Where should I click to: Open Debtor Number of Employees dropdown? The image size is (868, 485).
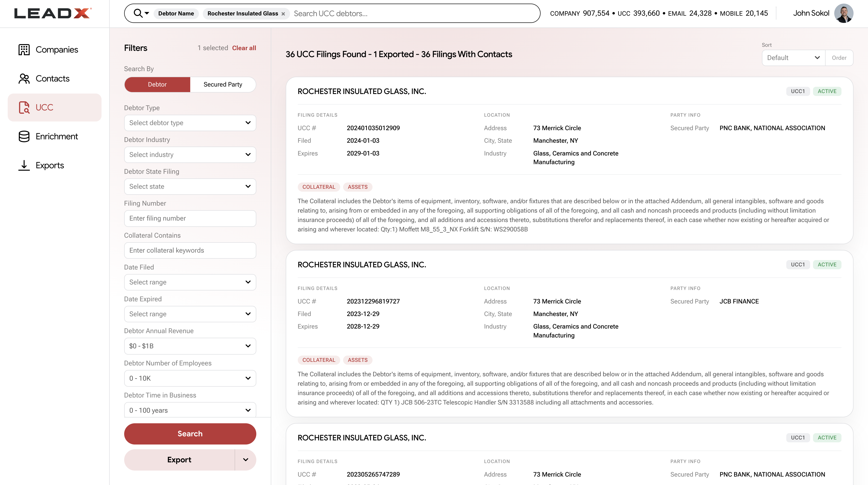point(190,378)
